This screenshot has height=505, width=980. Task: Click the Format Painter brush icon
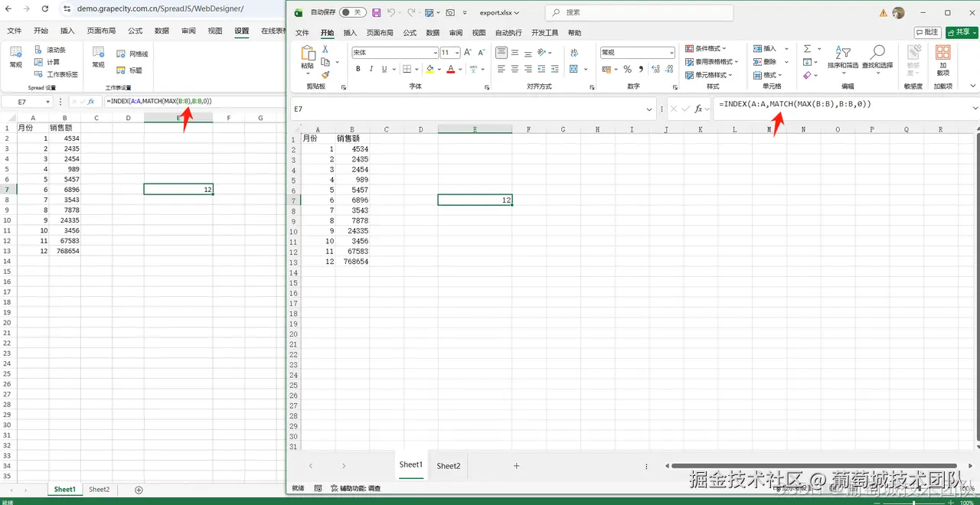click(325, 75)
